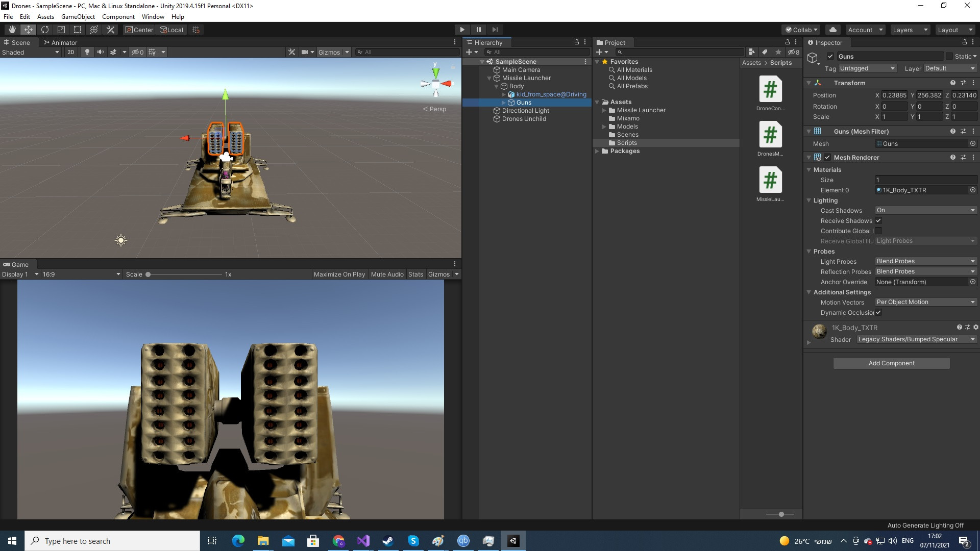Image resolution: width=980 pixels, height=551 pixels.
Task: Step one frame forward
Action: tap(495, 30)
